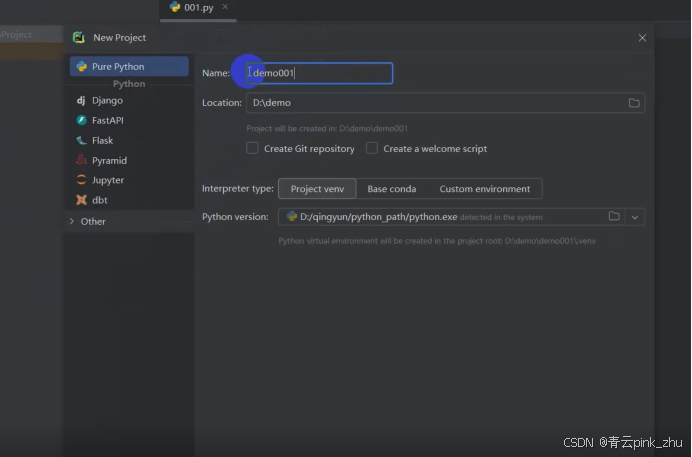Switch interpreter type to Base conda
The image size is (692, 457).
click(x=392, y=189)
